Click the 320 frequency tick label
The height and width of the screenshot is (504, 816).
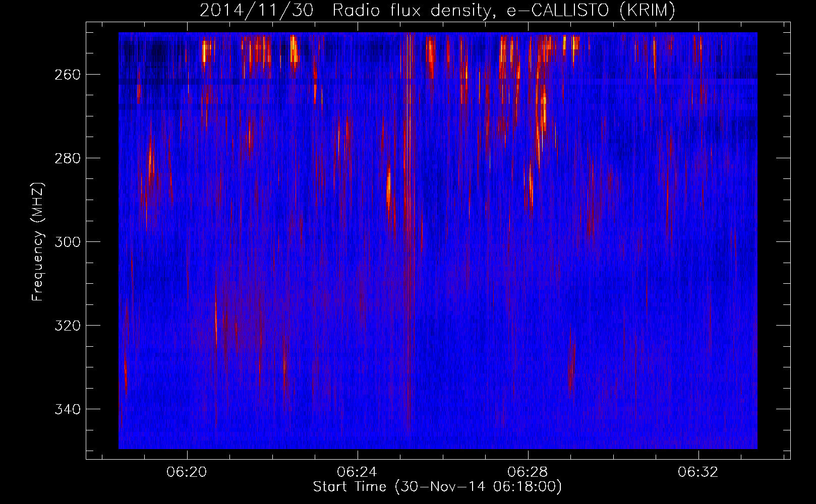coord(68,326)
